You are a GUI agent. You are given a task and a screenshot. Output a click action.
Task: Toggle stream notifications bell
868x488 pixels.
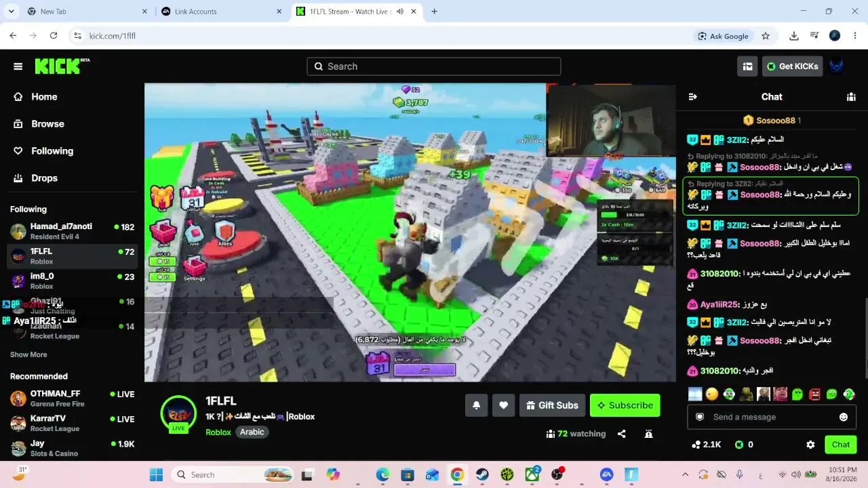coord(476,405)
